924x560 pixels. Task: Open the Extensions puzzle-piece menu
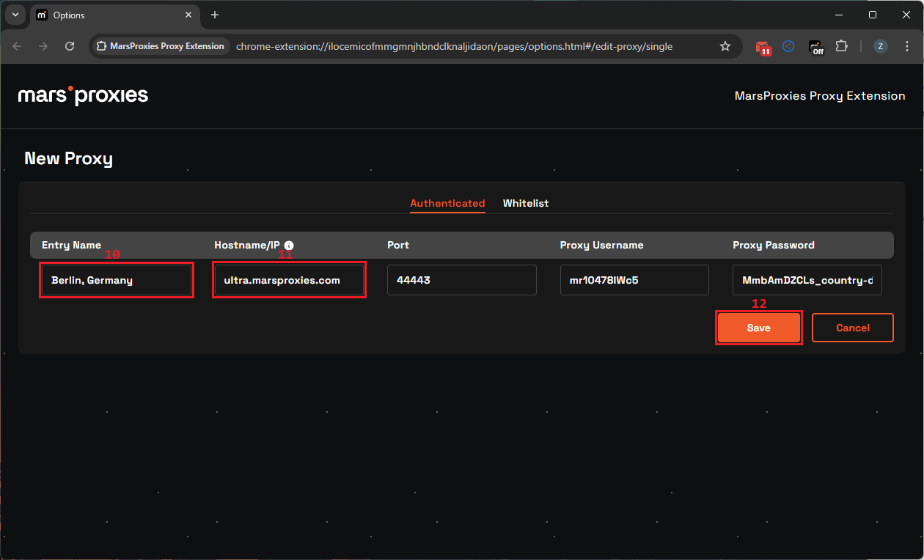tap(842, 46)
